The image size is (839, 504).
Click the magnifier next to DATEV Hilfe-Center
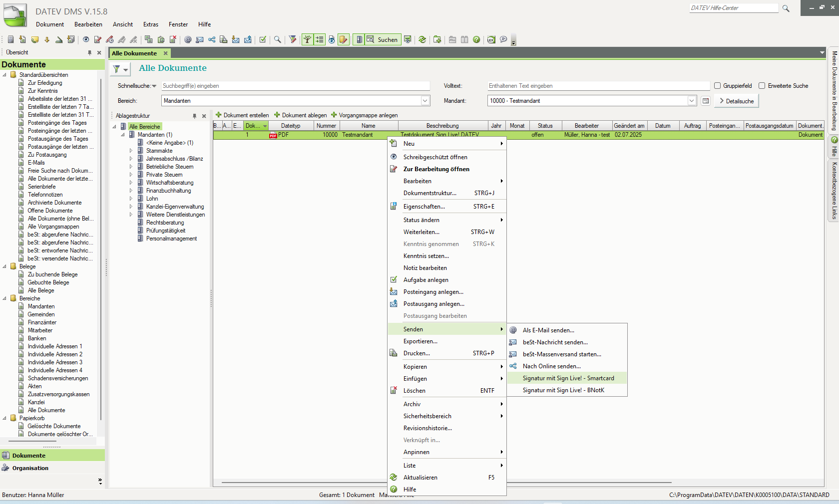click(786, 8)
